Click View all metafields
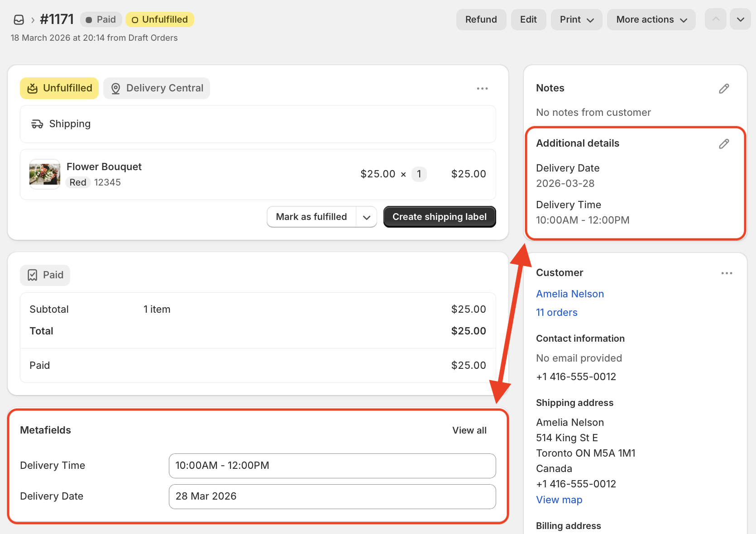Image resolution: width=756 pixels, height=534 pixels. [x=469, y=430]
